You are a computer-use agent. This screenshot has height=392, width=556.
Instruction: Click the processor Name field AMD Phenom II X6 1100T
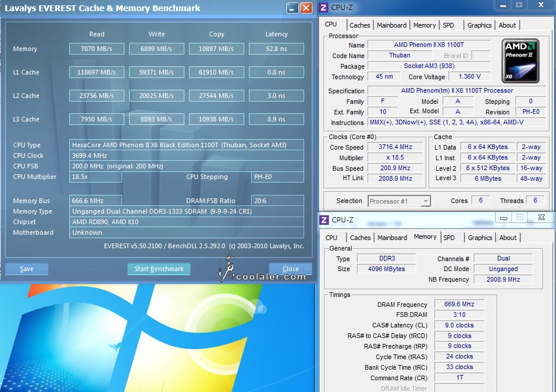[x=429, y=45]
